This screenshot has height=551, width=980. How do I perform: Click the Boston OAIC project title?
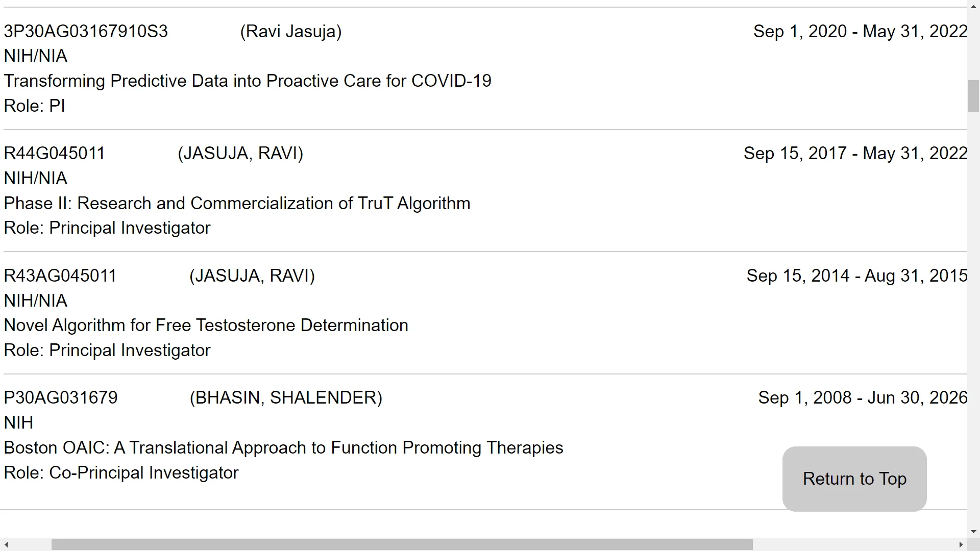pos(283,447)
